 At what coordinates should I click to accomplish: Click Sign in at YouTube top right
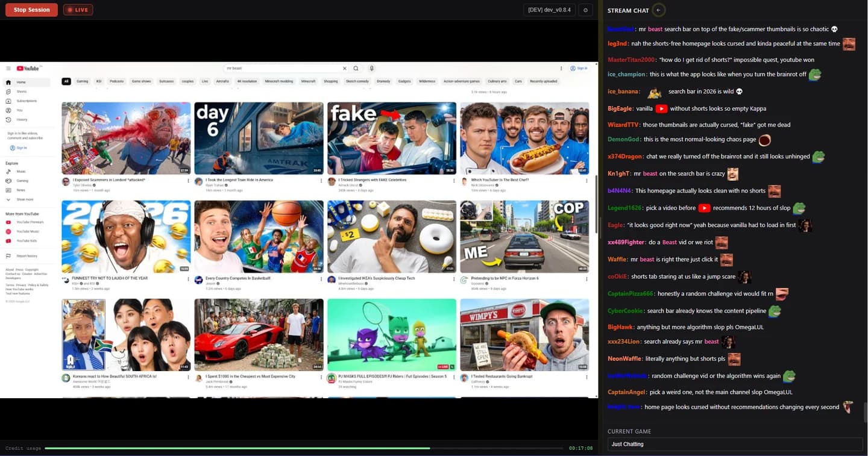(x=579, y=69)
